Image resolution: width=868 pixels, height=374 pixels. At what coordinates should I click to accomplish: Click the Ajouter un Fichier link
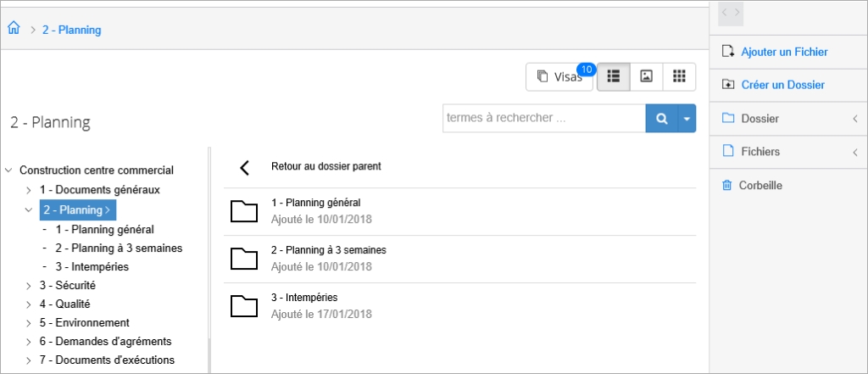pos(784,52)
